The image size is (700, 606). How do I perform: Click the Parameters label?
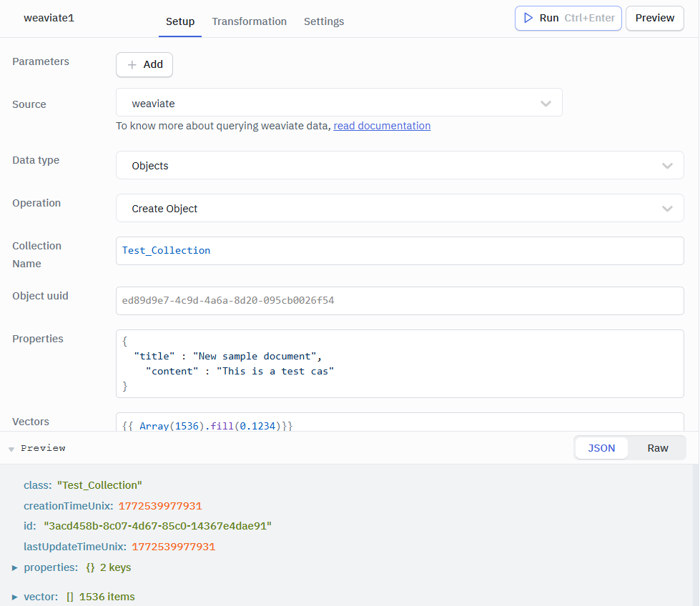[41, 61]
